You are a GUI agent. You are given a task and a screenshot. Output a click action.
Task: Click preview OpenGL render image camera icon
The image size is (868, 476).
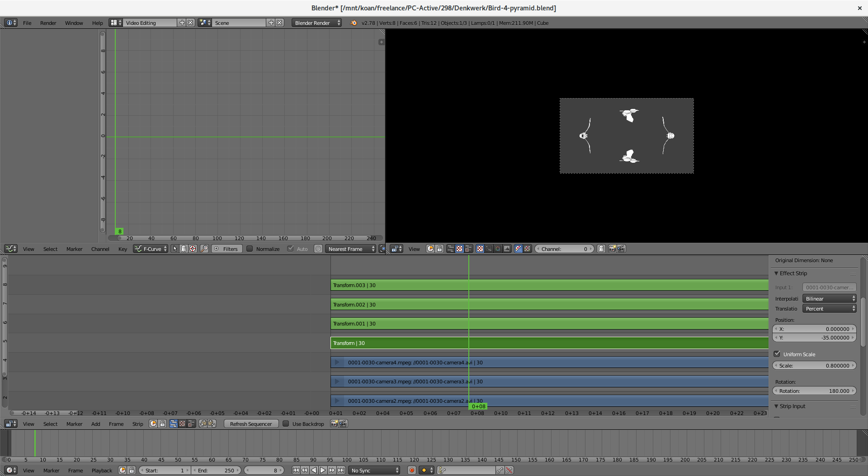click(x=613, y=249)
